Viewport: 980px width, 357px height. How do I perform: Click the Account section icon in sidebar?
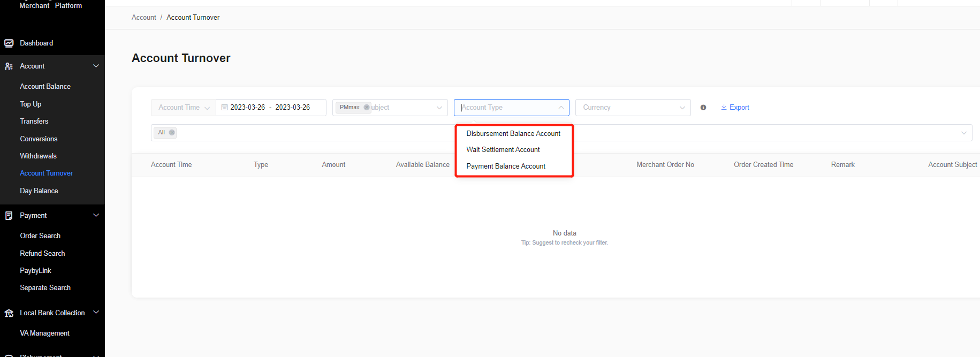click(x=9, y=66)
